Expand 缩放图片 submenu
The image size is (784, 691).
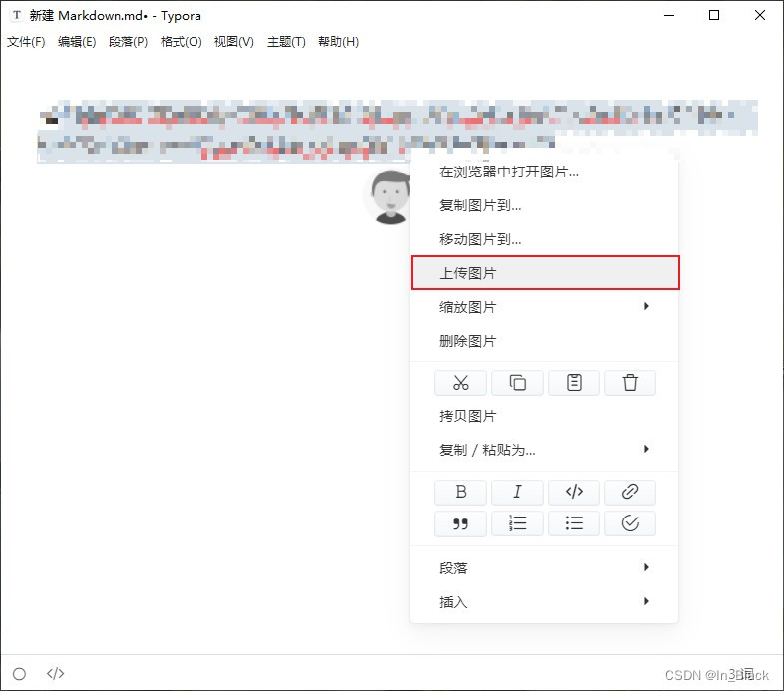click(x=544, y=307)
